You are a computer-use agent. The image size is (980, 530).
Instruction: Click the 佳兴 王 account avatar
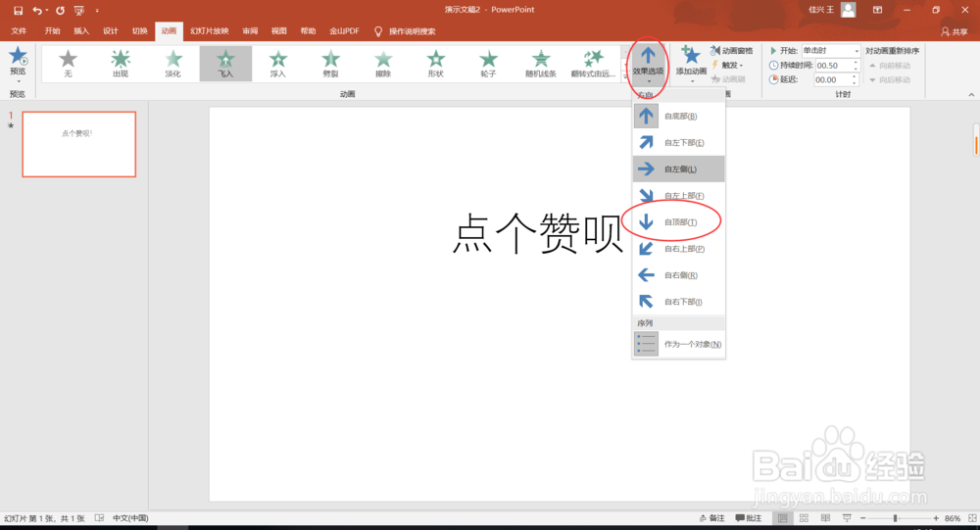pos(848,10)
